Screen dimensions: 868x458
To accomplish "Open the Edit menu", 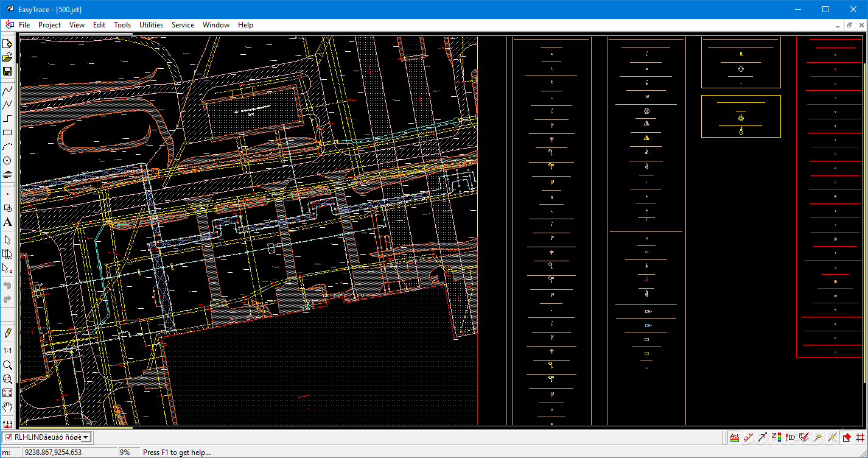I will pyautogui.click(x=99, y=25).
